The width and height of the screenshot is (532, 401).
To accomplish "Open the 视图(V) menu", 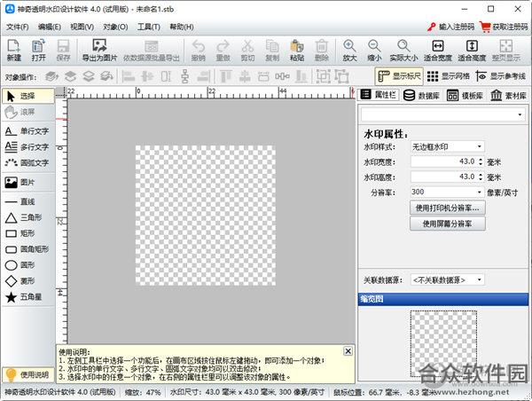I will [x=82, y=27].
